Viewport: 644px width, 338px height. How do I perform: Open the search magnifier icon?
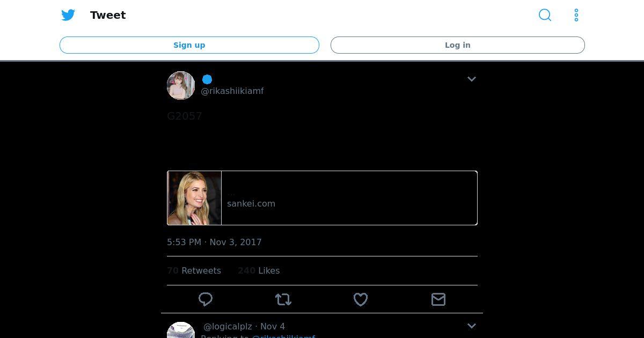[545, 15]
